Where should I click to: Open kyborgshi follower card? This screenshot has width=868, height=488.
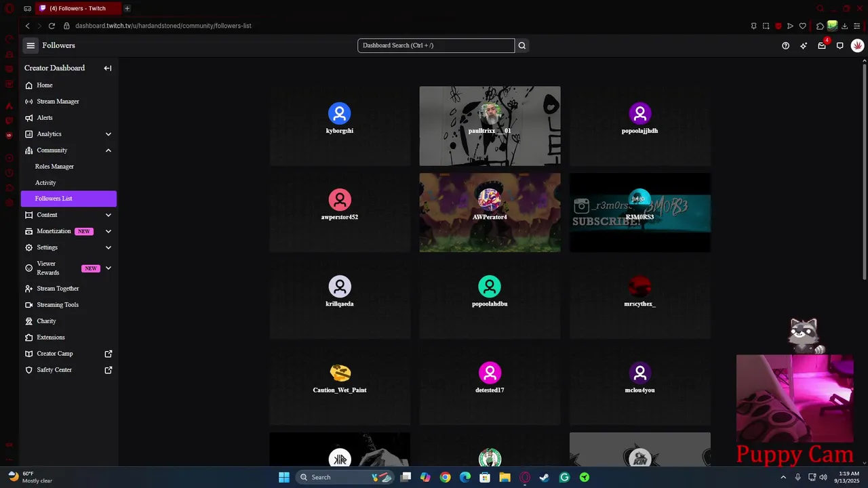click(x=340, y=126)
